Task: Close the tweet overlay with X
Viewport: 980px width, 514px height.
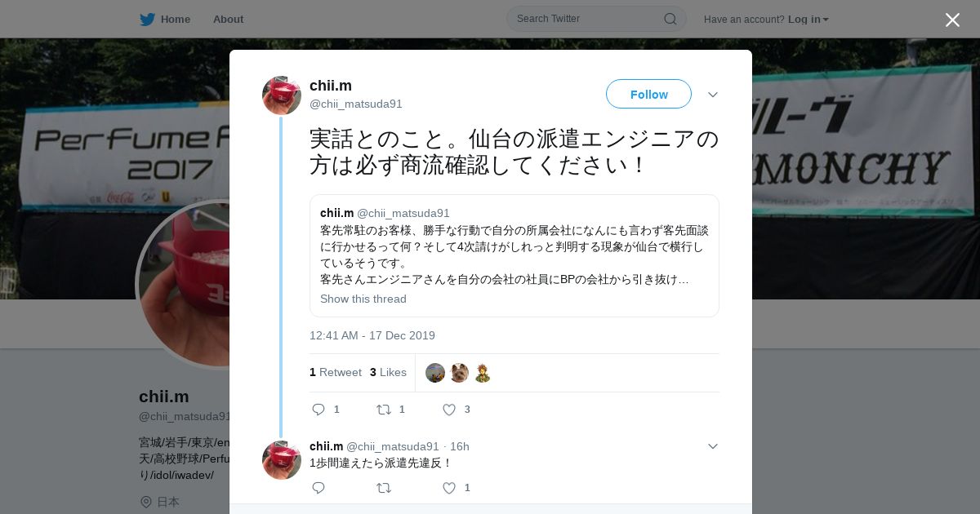Action: pyautogui.click(x=952, y=20)
